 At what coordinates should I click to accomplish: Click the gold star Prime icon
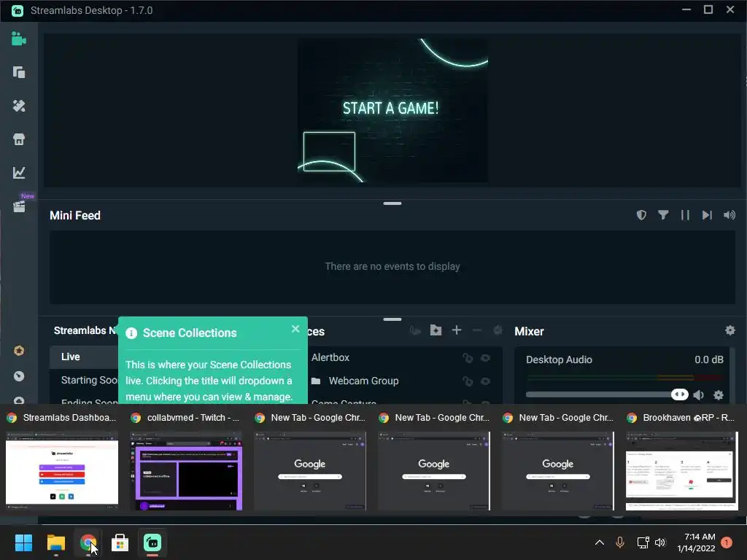(x=18, y=351)
